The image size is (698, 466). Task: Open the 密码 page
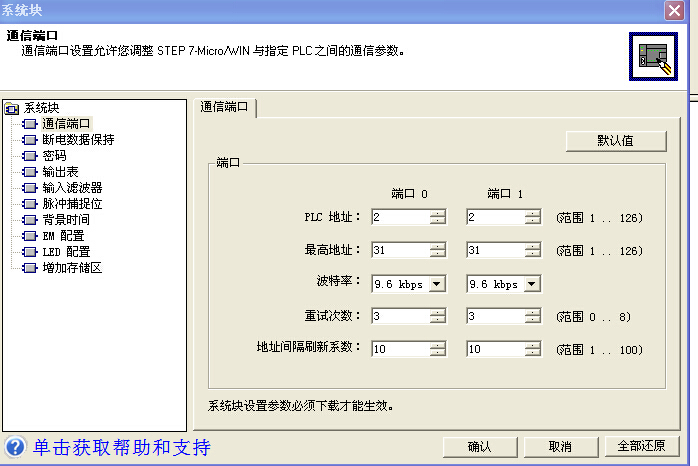pyautogui.click(x=54, y=156)
